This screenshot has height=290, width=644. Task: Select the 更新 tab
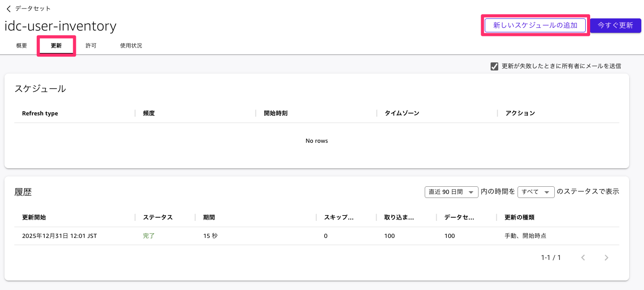coord(56,45)
